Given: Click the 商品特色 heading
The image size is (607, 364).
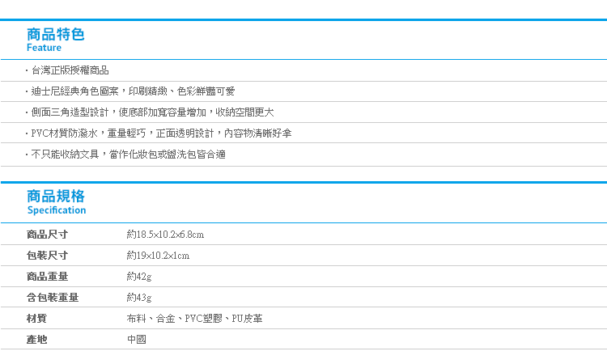Looking at the screenshot, I should (55, 35).
